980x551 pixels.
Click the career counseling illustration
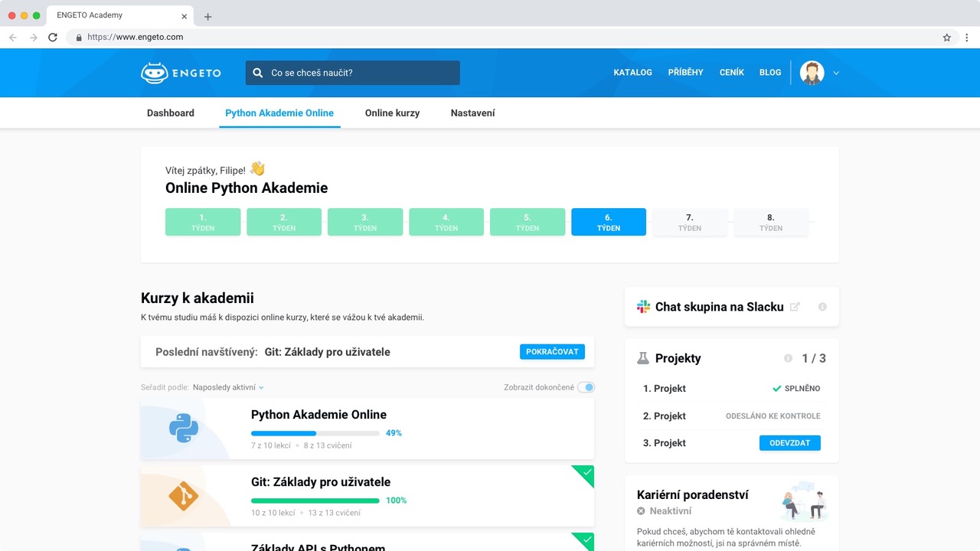(x=803, y=501)
